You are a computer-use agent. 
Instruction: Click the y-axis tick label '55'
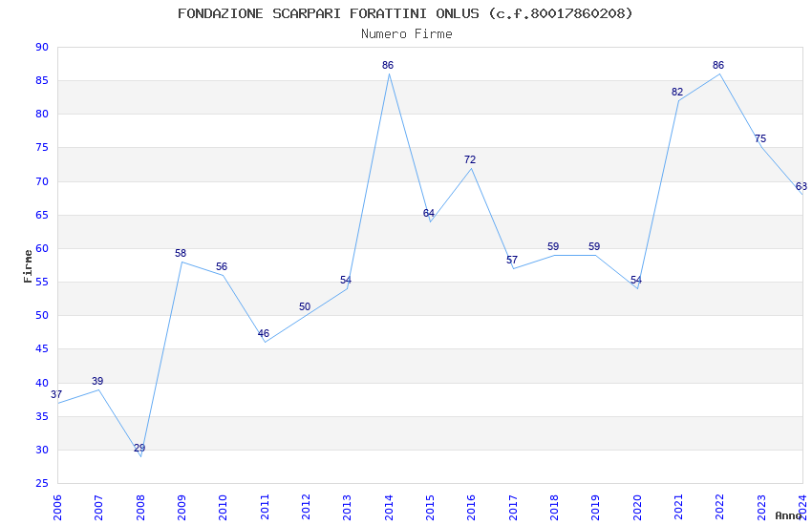coord(42,283)
